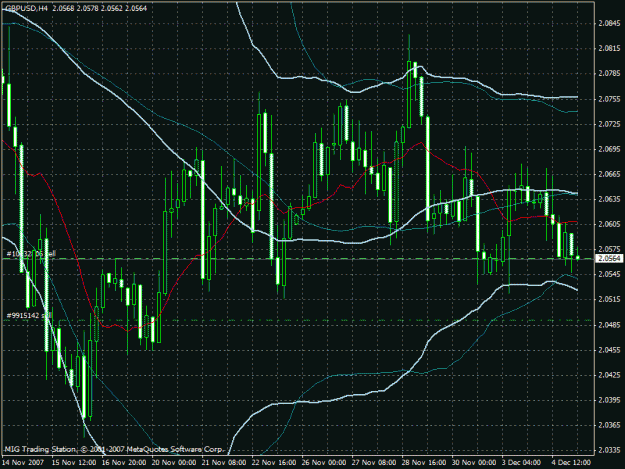This screenshot has height=469, width=625.
Task: Click the 2.0635 price axis label
Action: pyautogui.click(x=609, y=199)
